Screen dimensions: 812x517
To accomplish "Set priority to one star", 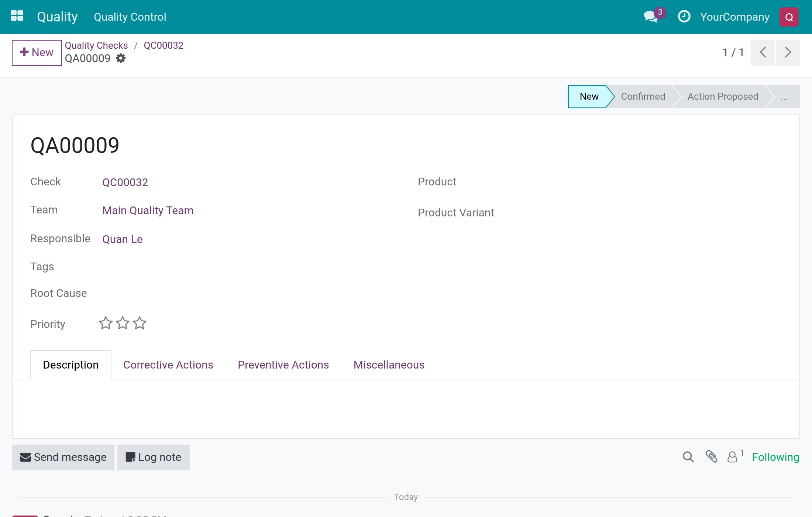I will pos(106,323).
